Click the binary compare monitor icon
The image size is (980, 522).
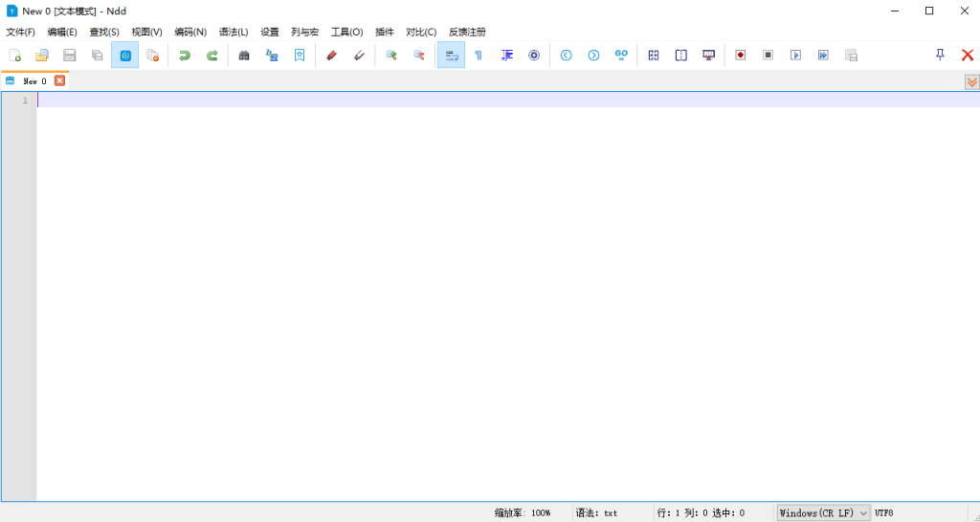709,55
